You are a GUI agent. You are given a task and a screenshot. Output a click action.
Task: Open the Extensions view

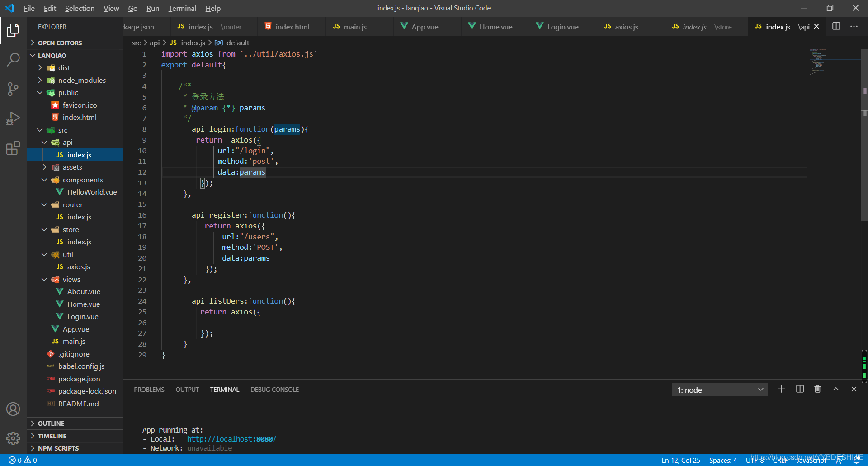tap(13, 148)
